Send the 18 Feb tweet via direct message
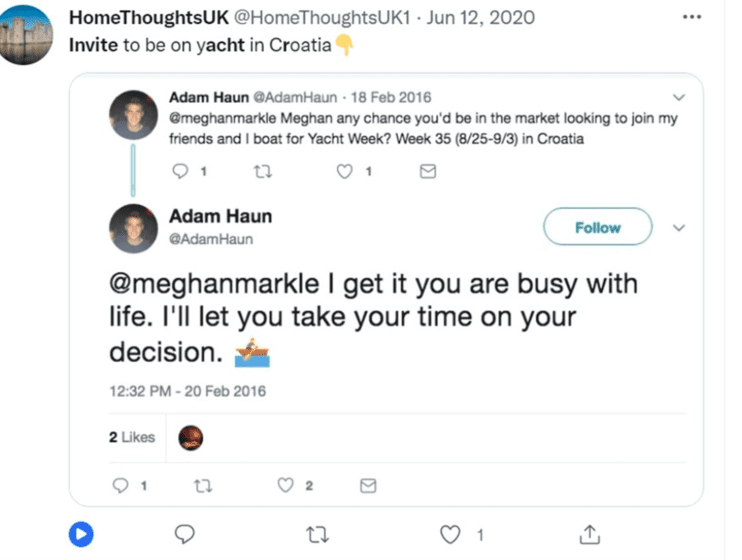 (428, 172)
